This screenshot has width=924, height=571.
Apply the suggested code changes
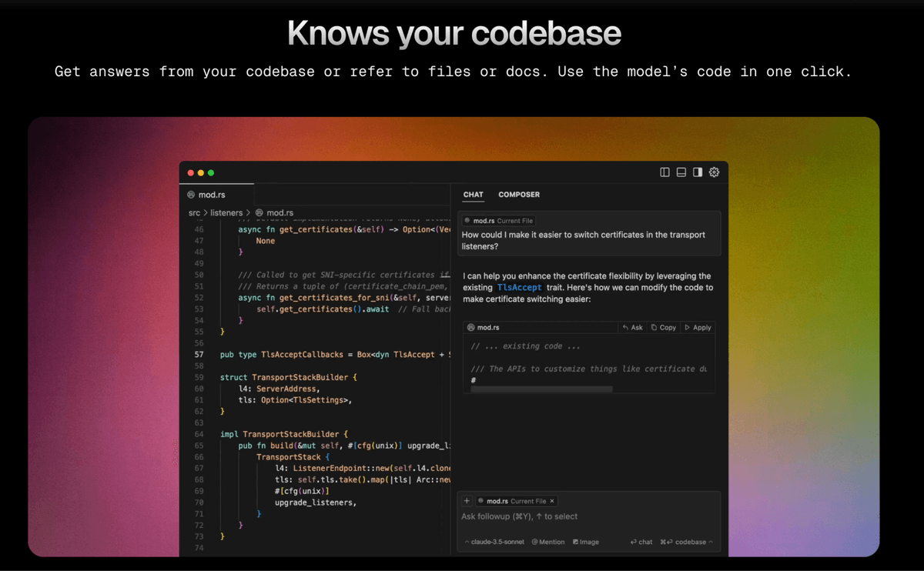coord(697,326)
